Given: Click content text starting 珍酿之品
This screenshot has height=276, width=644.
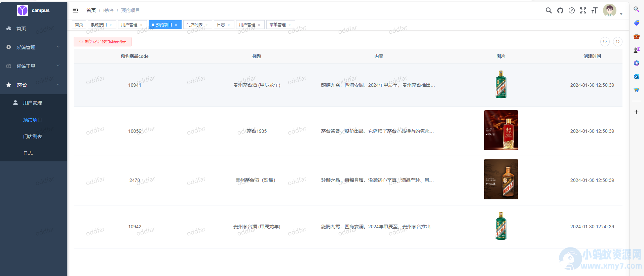Looking at the screenshot, I should (x=377, y=180).
